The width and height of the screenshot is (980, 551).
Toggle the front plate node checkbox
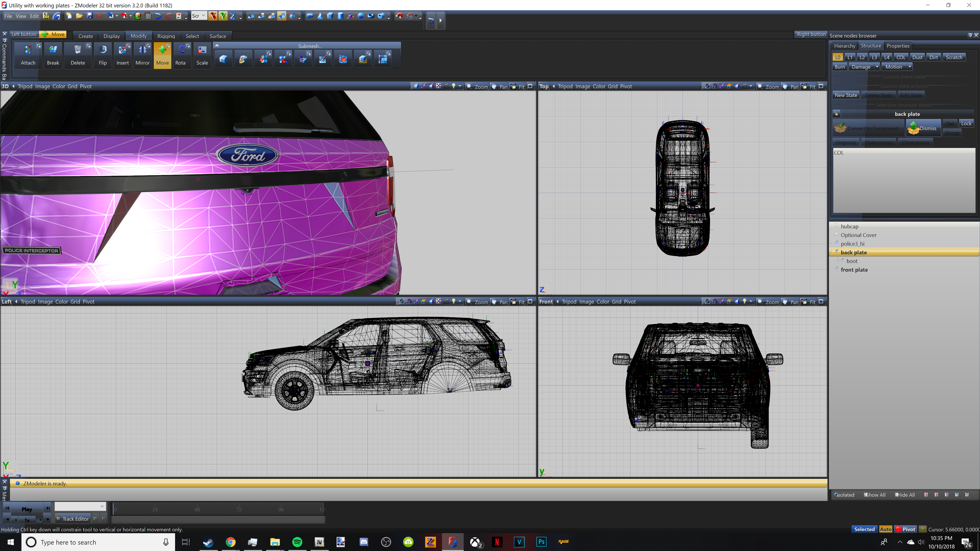837,268
